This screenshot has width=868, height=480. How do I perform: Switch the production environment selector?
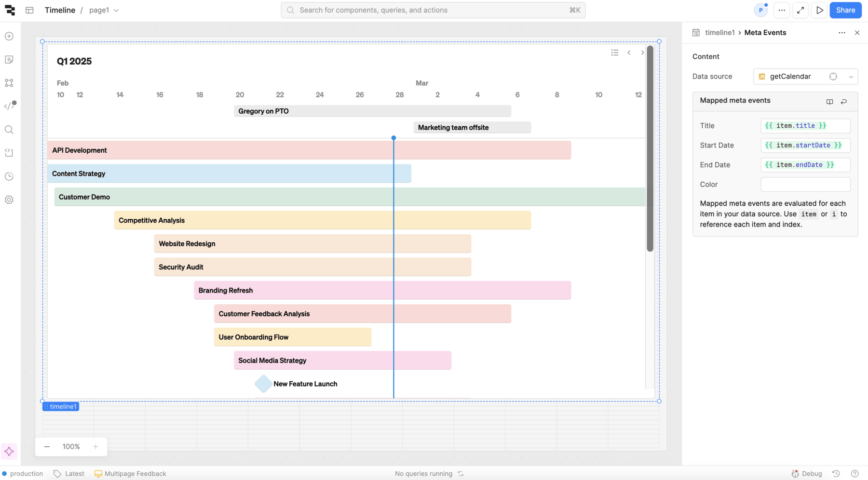coord(22,474)
